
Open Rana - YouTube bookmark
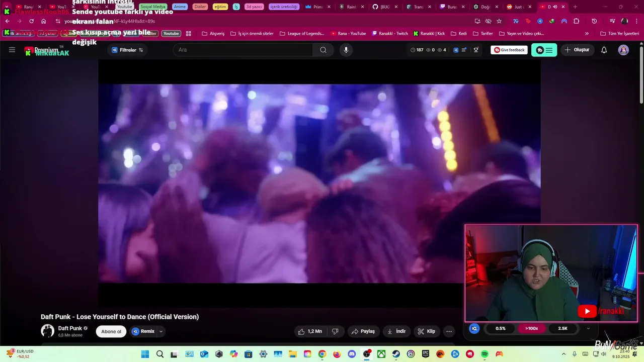pyautogui.click(x=348, y=34)
